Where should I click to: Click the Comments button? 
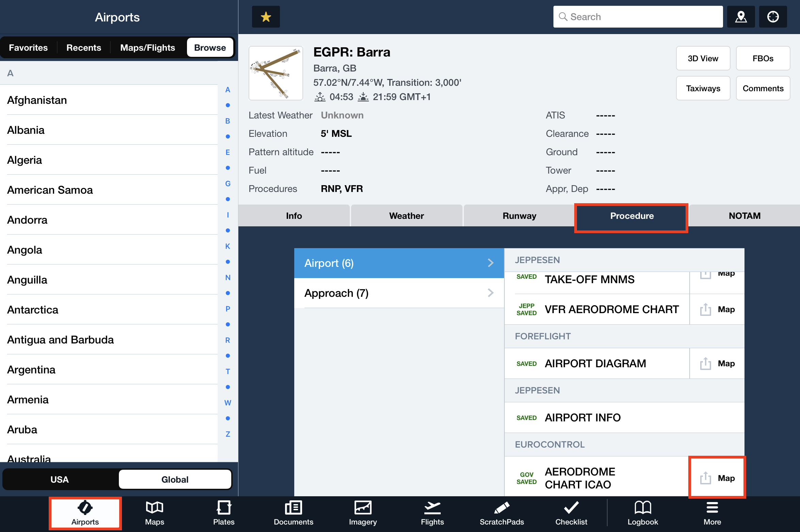[763, 88]
